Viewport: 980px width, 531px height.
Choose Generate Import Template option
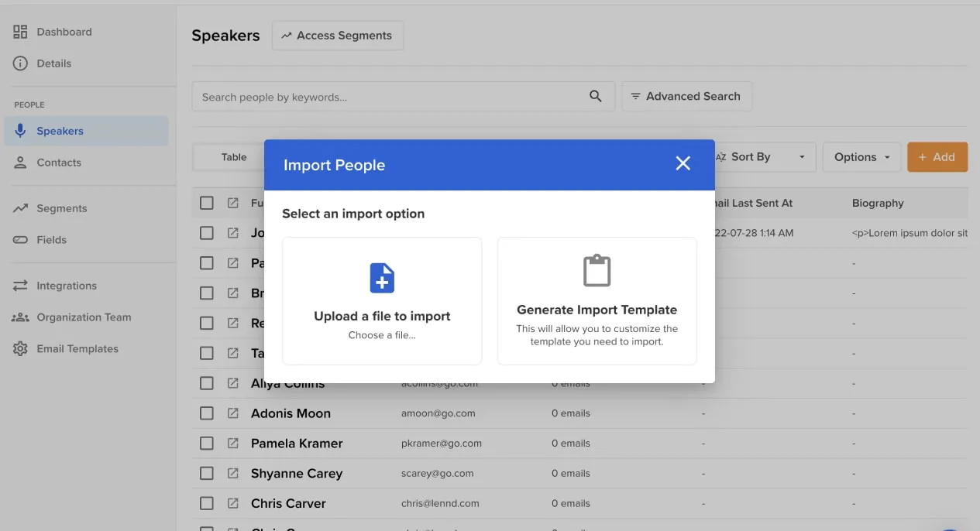(x=597, y=301)
